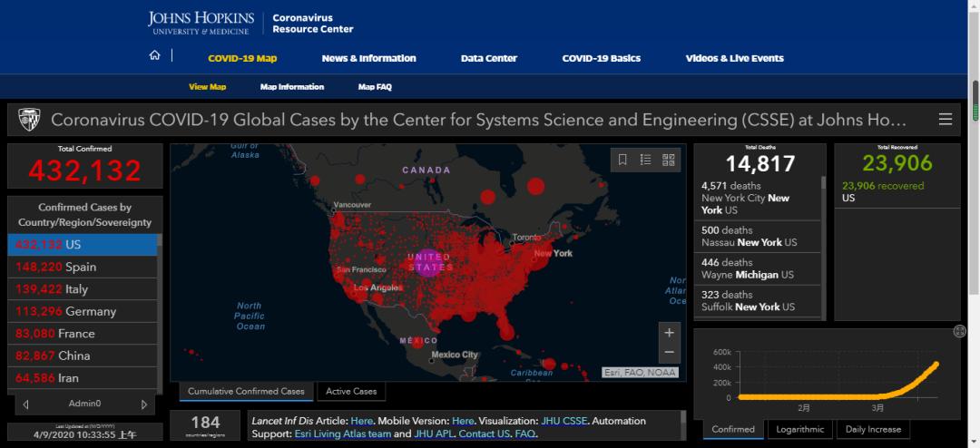980x448 pixels.
Task: Click the info text panel scrollbar
Action: click(683, 417)
